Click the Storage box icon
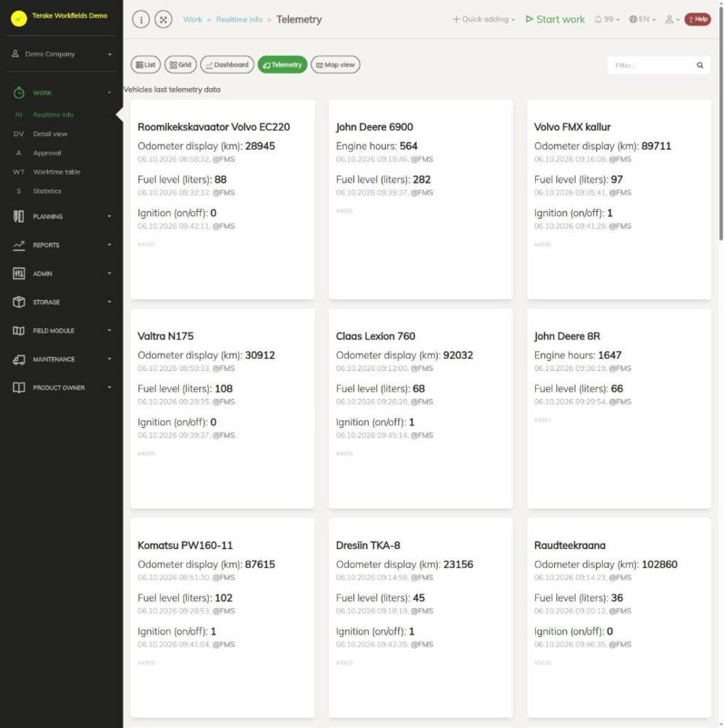This screenshot has width=724, height=728. coord(18,302)
